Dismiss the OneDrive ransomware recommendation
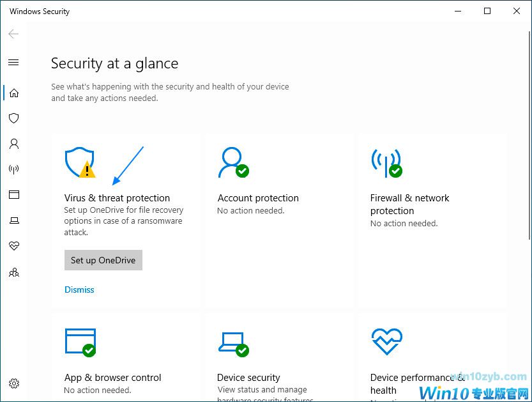 coord(79,290)
